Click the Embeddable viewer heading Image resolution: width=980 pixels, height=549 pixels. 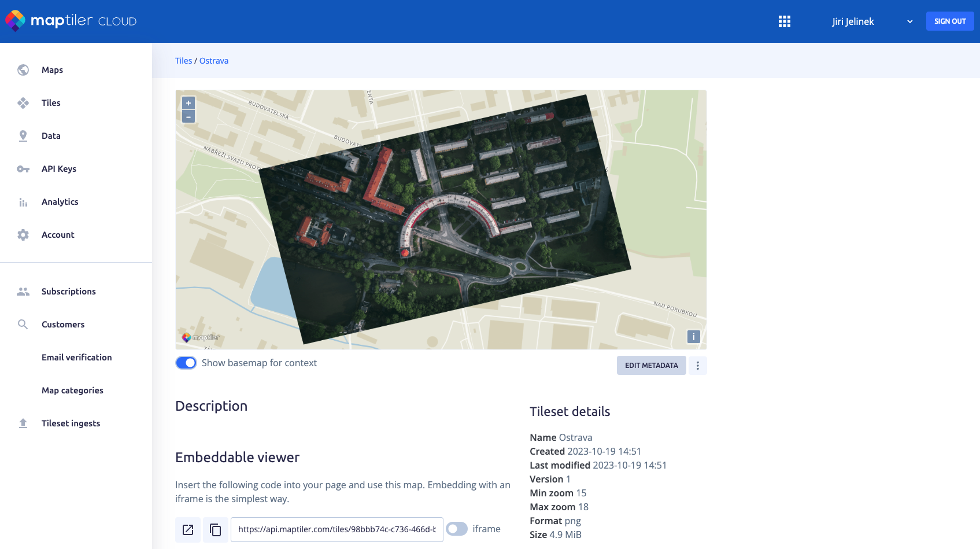pos(237,458)
